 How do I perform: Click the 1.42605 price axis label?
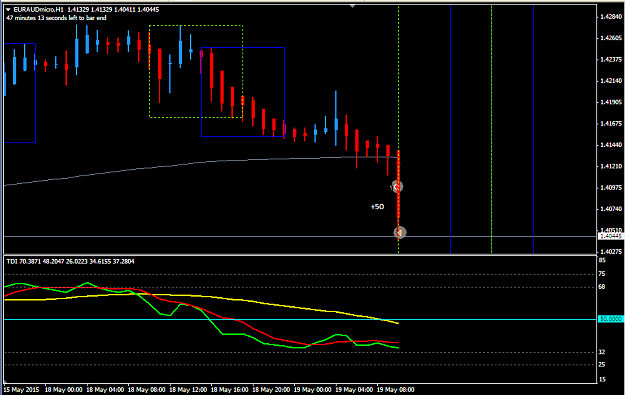tap(611, 38)
